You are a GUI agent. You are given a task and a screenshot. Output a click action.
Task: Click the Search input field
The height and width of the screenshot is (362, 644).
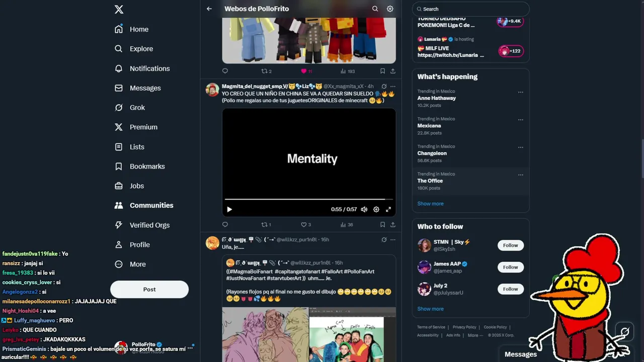coord(471,9)
